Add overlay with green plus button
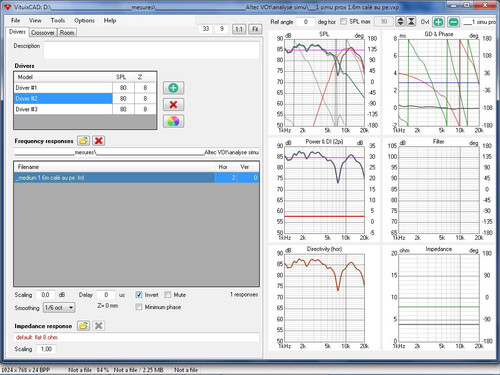Viewport: 500px width, 375px height. [439, 22]
